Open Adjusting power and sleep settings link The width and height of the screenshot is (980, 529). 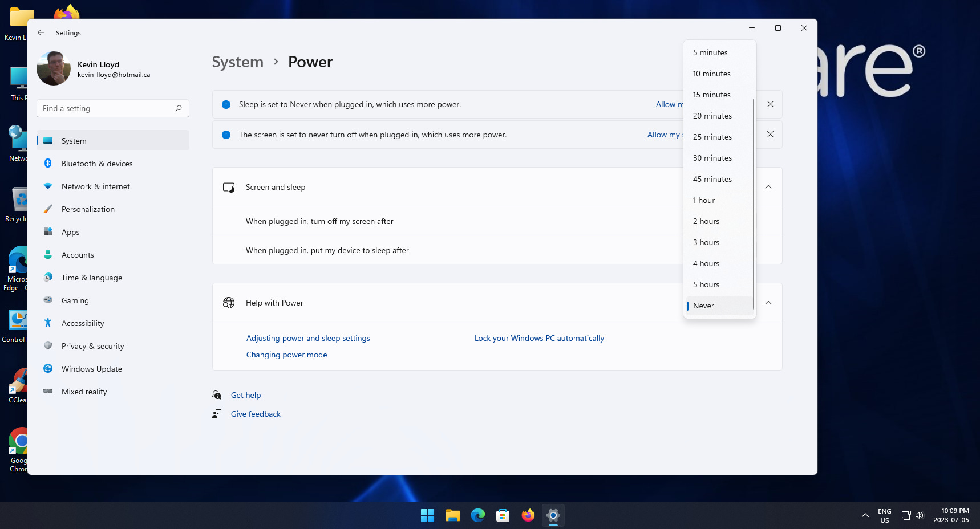308,338
